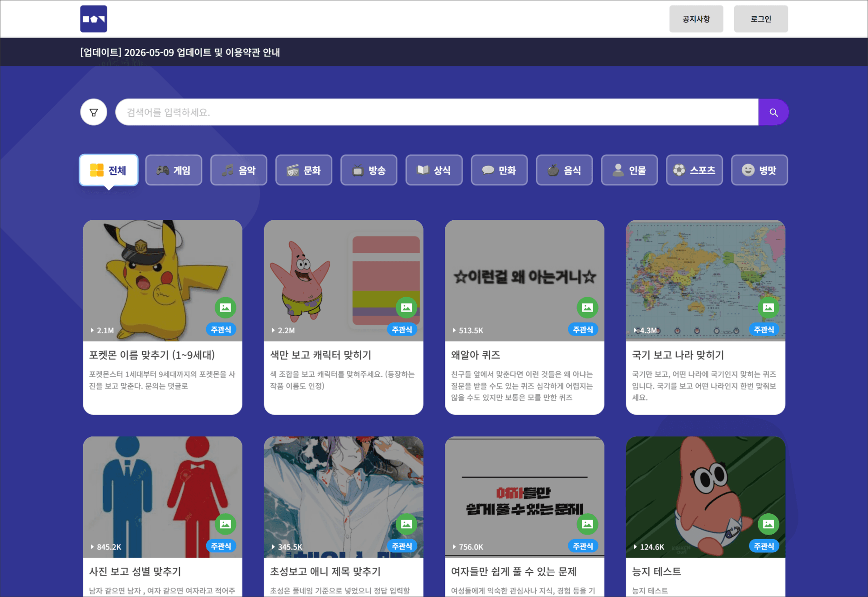Select the 음식 category tab

tap(564, 170)
